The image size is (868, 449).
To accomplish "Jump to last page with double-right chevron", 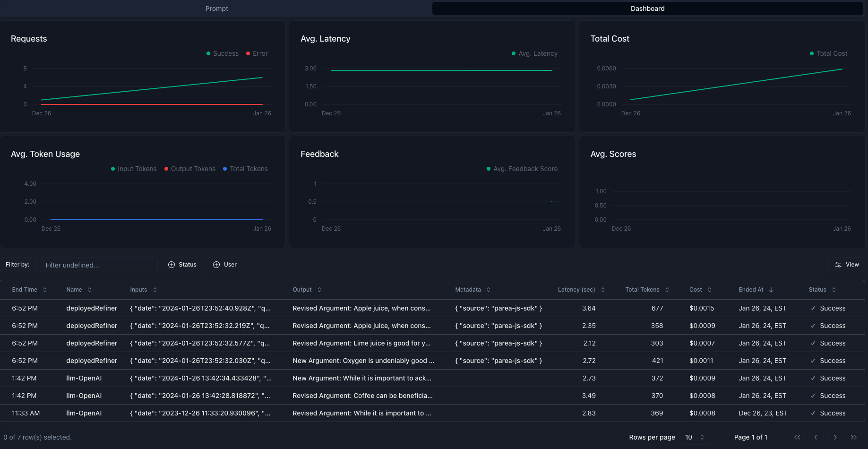I will 854,437.
